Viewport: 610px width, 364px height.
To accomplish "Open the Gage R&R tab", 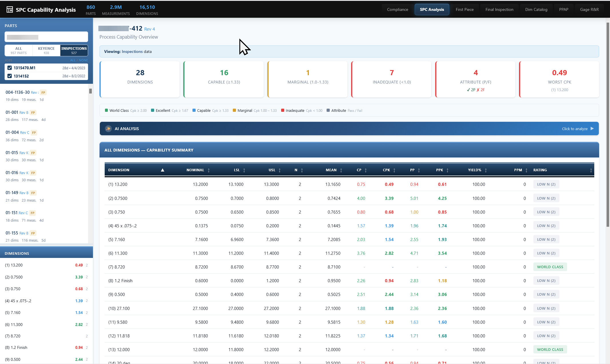I will coord(589,9).
